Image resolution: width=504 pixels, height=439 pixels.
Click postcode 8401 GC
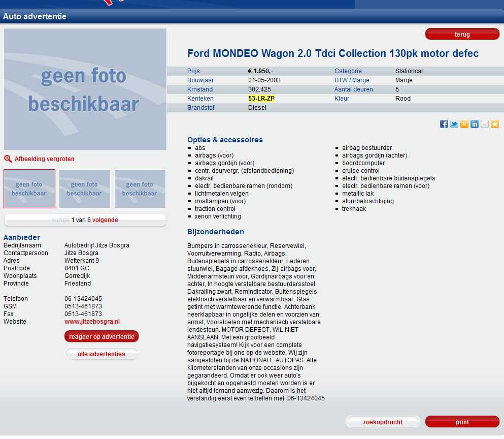click(77, 268)
